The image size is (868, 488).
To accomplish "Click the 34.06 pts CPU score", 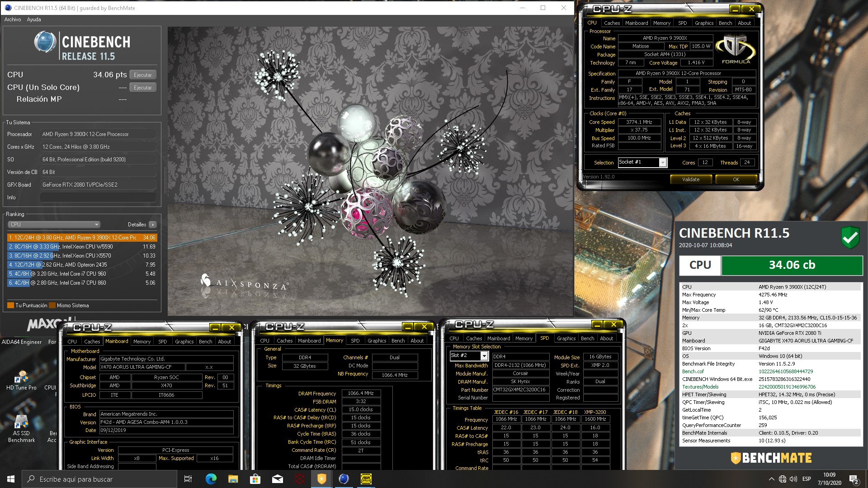I will (x=110, y=75).
